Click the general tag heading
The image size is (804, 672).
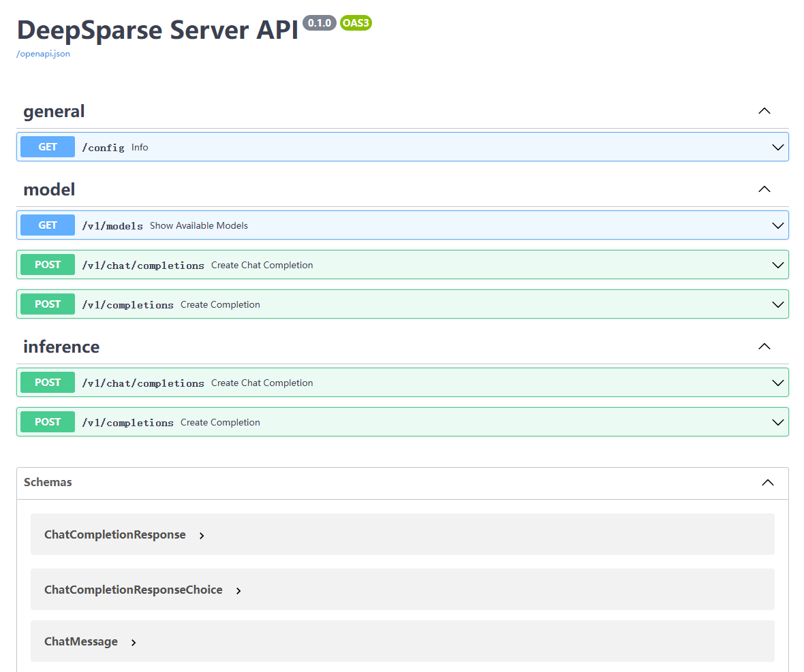pyautogui.click(x=54, y=112)
